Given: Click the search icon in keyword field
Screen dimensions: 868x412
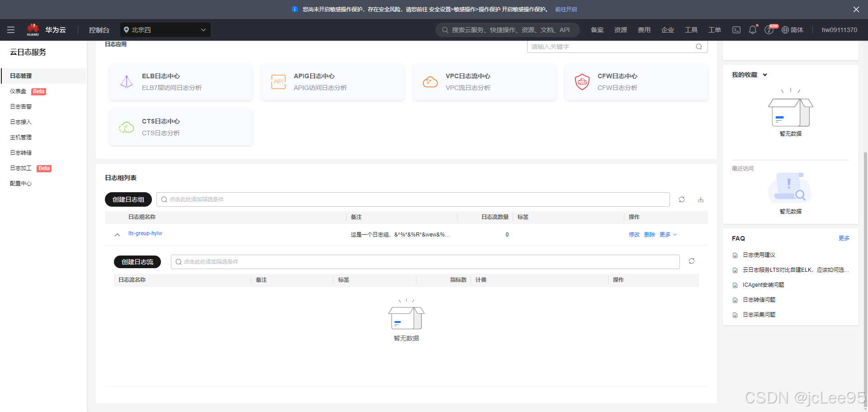Looking at the screenshot, I should pos(699,47).
